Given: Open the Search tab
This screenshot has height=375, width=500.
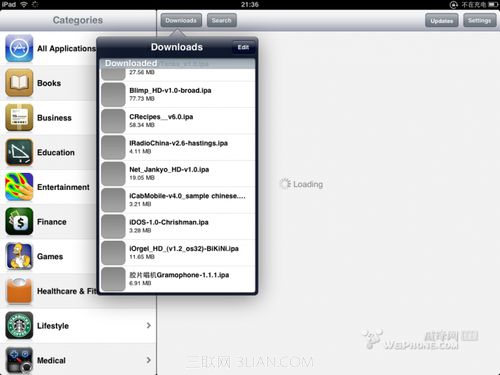Looking at the screenshot, I should 221,20.
